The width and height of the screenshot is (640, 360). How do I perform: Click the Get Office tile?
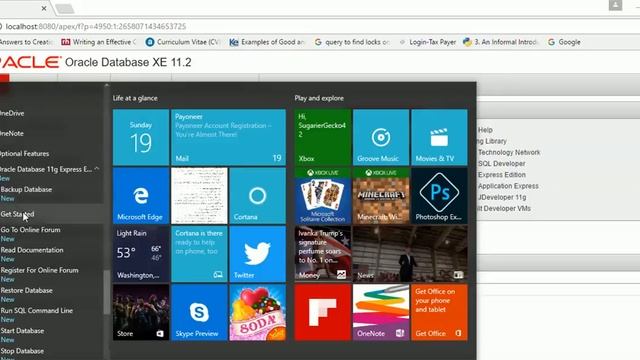(x=439, y=312)
